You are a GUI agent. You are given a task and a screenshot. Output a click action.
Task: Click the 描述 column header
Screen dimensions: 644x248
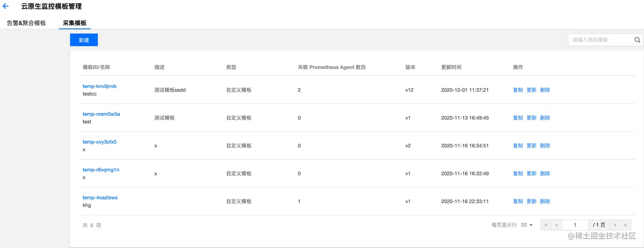point(159,67)
